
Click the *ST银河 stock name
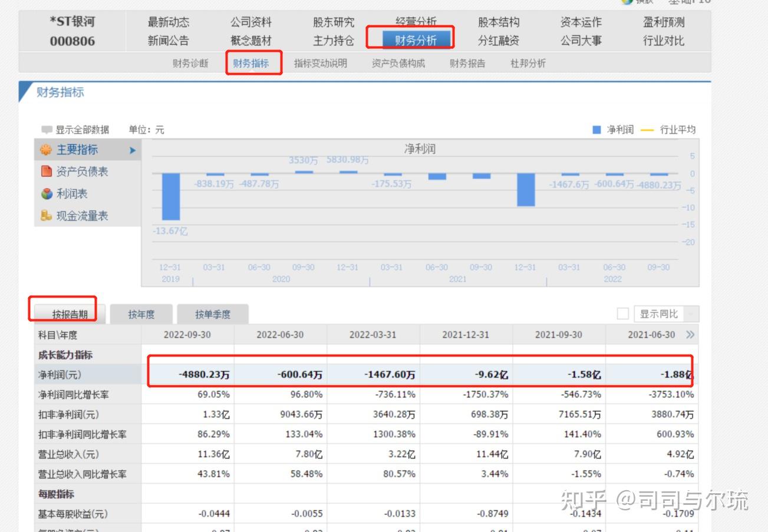point(72,22)
